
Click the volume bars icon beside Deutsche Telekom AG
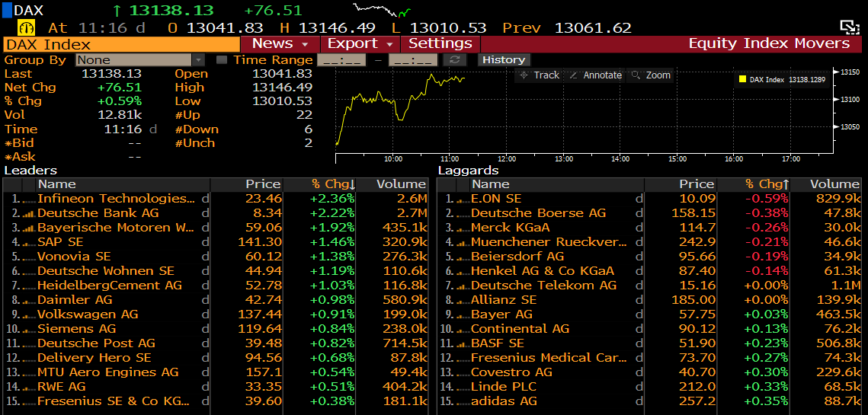click(x=463, y=286)
